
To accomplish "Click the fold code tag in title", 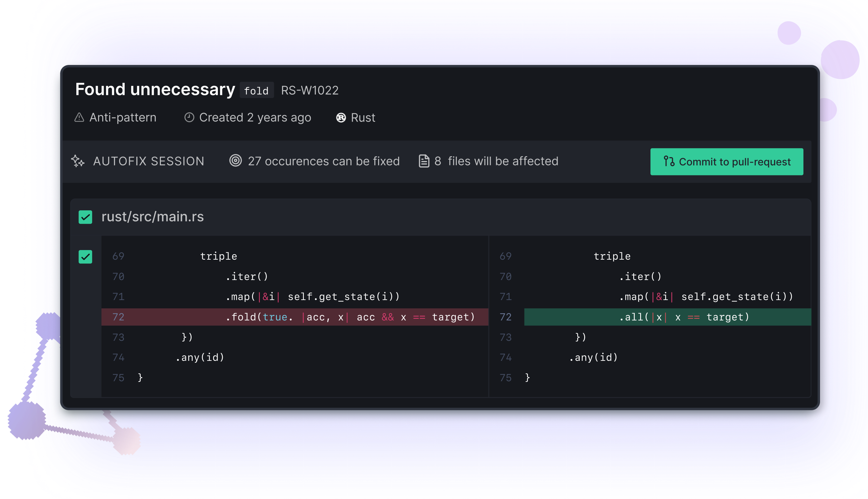I will [x=256, y=90].
